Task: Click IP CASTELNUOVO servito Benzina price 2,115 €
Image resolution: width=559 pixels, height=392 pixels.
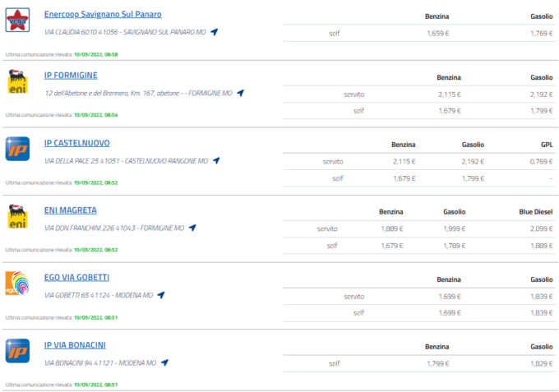Action: 404,162
